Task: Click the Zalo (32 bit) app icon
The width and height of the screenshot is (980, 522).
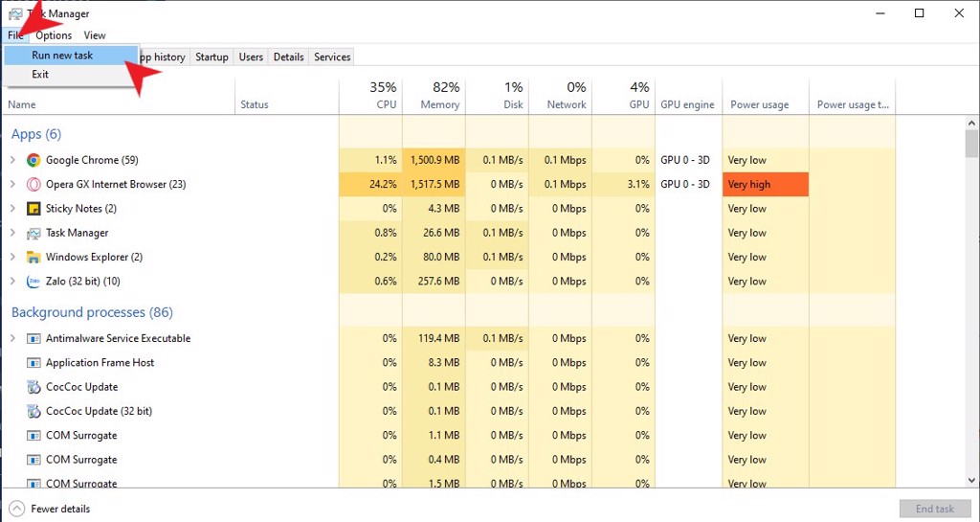Action: click(x=33, y=282)
